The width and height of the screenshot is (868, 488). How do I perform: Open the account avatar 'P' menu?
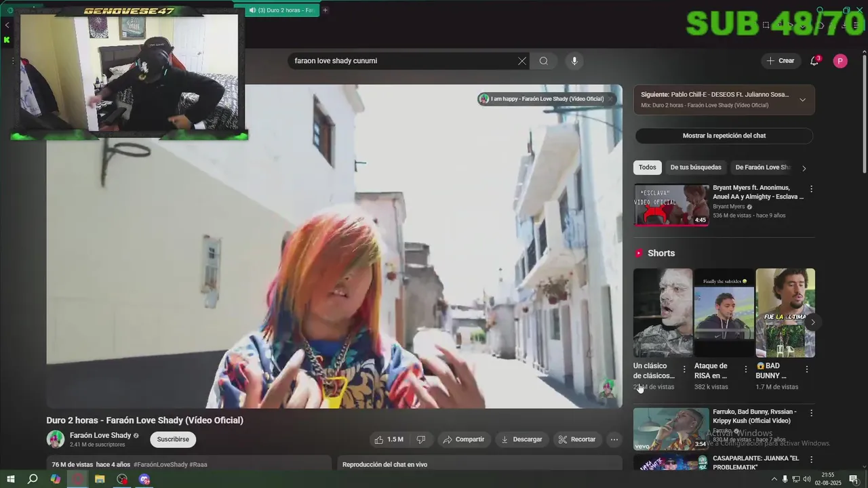click(840, 61)
